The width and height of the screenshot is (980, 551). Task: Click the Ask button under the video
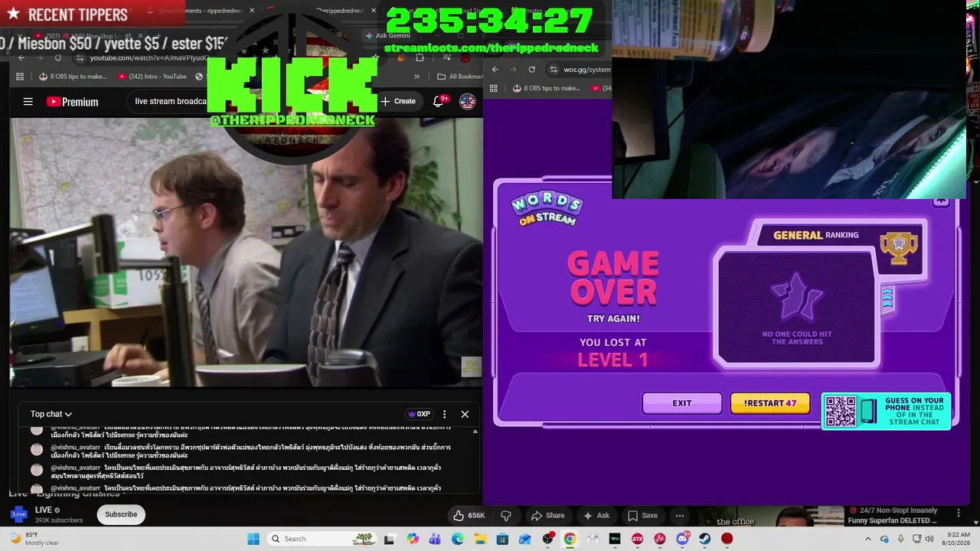pos(596,516)
